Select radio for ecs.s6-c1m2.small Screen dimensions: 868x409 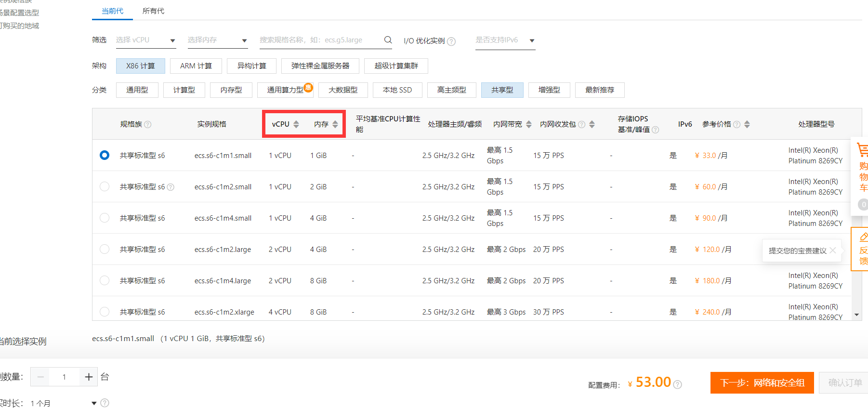[105, 186]
